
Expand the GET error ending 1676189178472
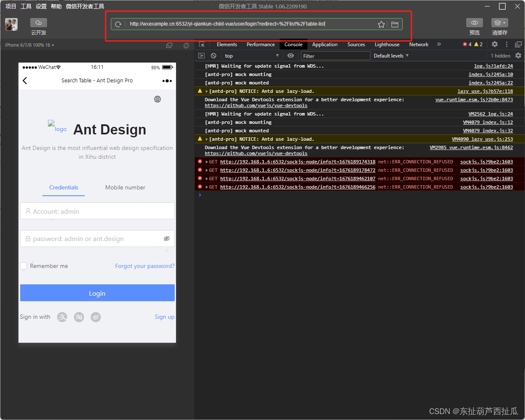click(207, 170)
